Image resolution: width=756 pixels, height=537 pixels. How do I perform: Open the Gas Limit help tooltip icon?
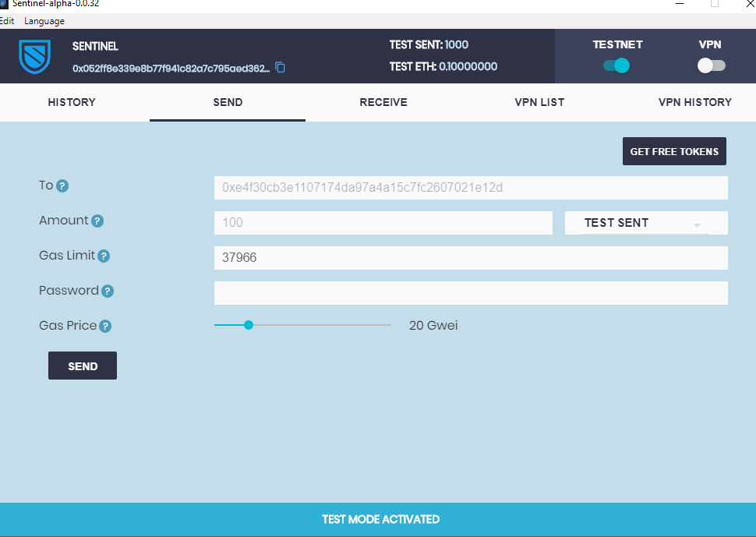point(104,256)
